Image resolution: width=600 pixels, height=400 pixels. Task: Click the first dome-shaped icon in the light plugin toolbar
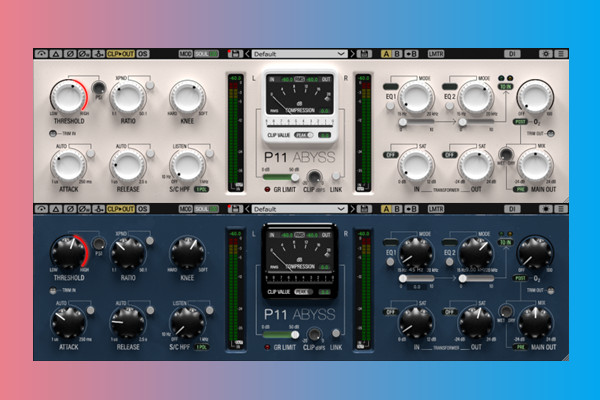click(x=41, y=54)
